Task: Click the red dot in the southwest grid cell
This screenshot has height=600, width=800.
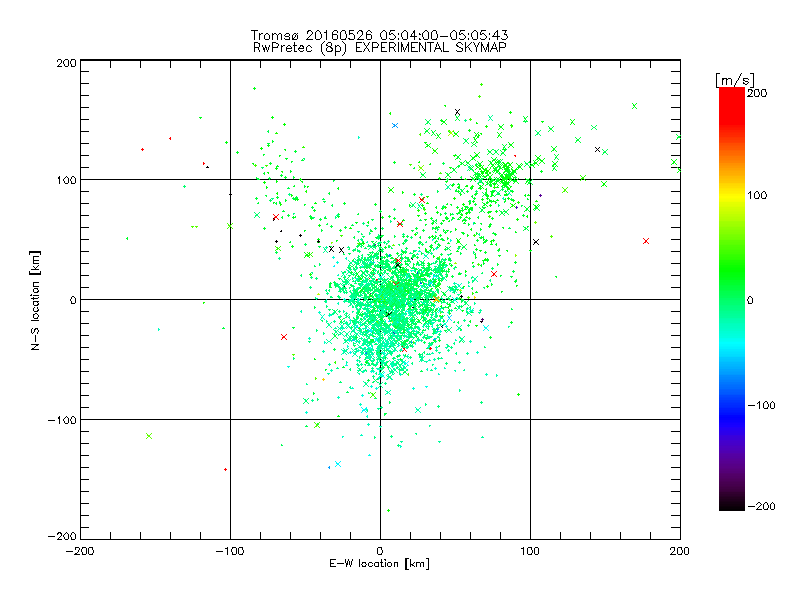Action: pyautogui.click(x=226, y=469)
